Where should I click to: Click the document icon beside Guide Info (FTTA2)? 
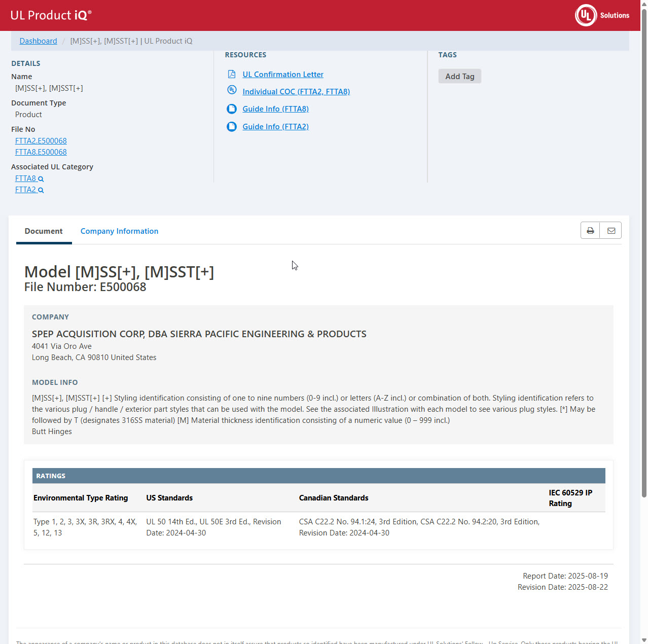[x=232, y=127]
